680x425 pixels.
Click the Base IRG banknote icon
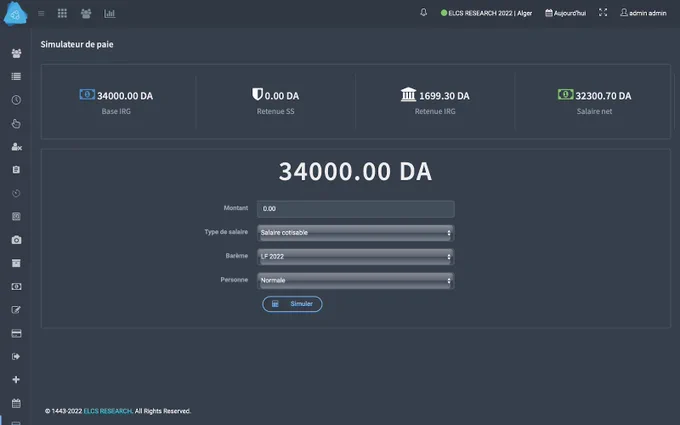pyautogui.click(x=87, y=94)
